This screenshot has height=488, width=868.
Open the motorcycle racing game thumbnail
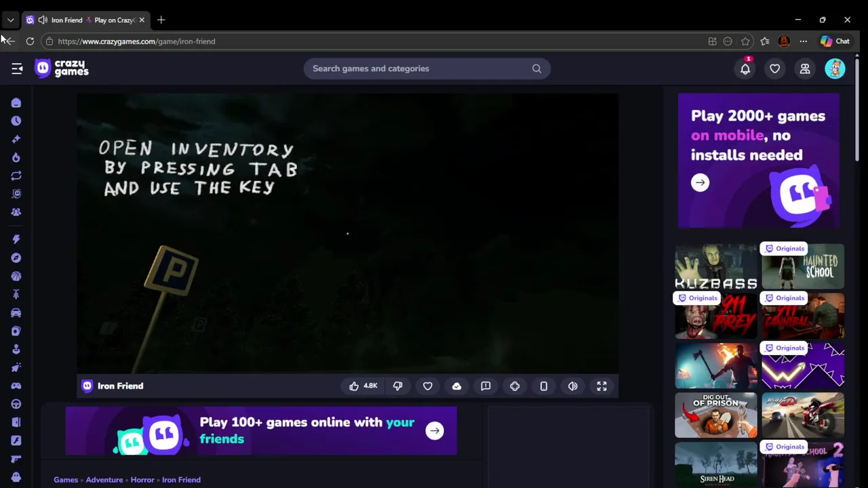pos(803,415)
